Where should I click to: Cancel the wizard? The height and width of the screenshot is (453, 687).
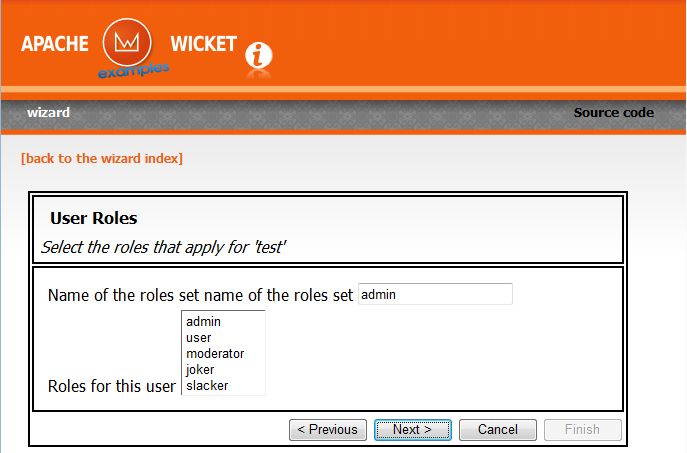tap(498, 429)
